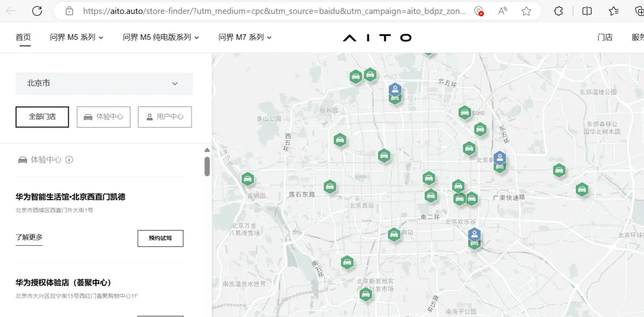
Task: Open the 门店 navigation item
Action: click(605, 38)
